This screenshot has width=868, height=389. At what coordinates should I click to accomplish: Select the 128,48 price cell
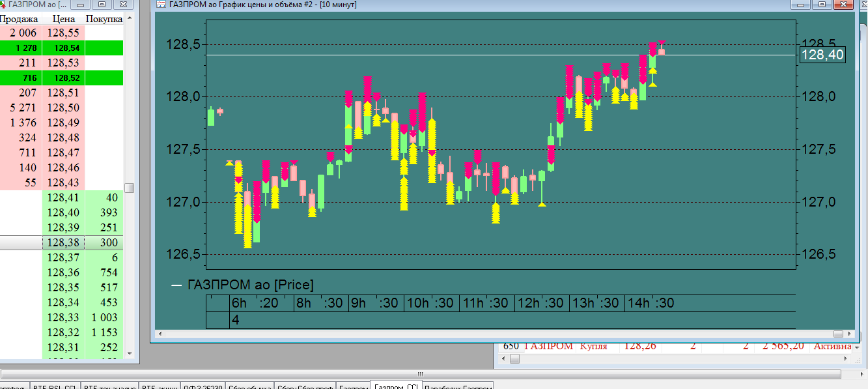(x=63, y=137)
